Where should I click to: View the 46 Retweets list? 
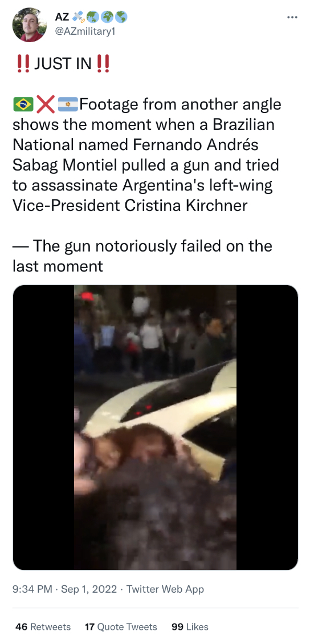43,627
